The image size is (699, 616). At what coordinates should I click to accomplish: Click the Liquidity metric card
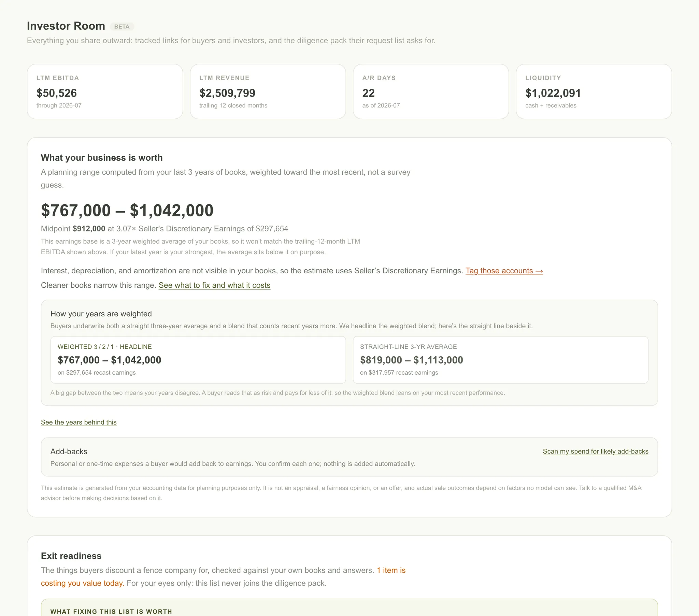[594, 92]
